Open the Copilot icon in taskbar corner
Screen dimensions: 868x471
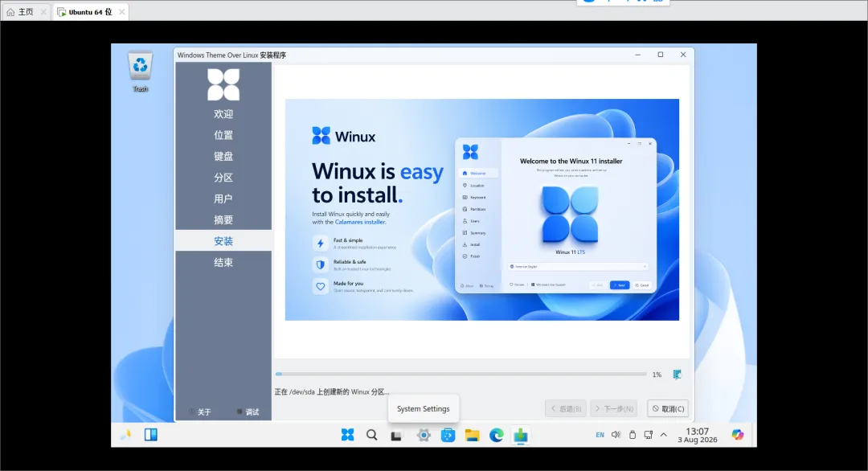(737, 435)
